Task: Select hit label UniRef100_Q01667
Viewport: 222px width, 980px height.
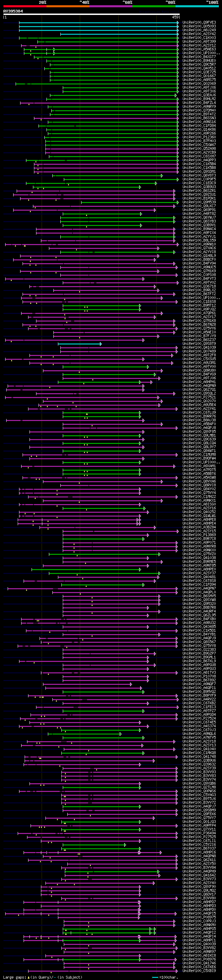Action: click(x=199, y=76)
